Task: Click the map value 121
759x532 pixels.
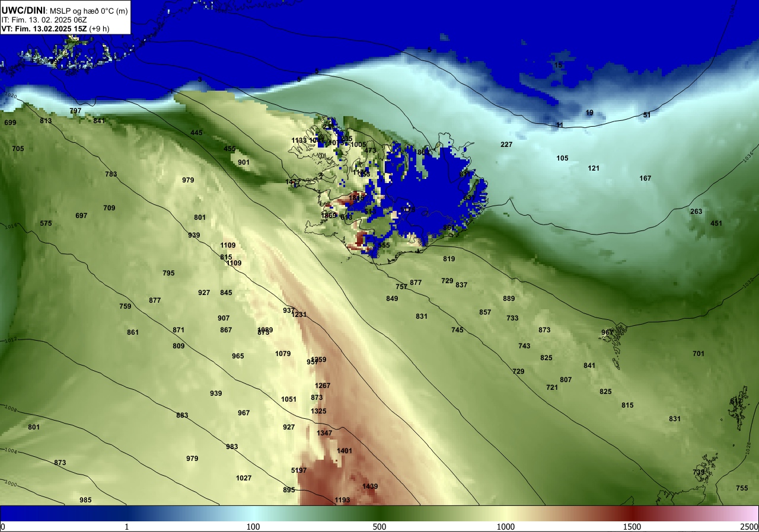Action: click(x=594, y=168)
